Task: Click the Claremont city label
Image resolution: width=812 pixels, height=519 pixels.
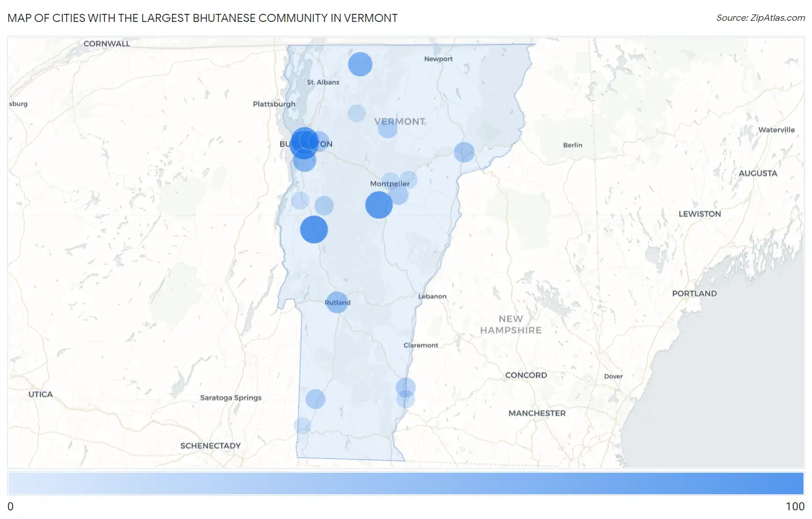Action: (x=420, y=345)
